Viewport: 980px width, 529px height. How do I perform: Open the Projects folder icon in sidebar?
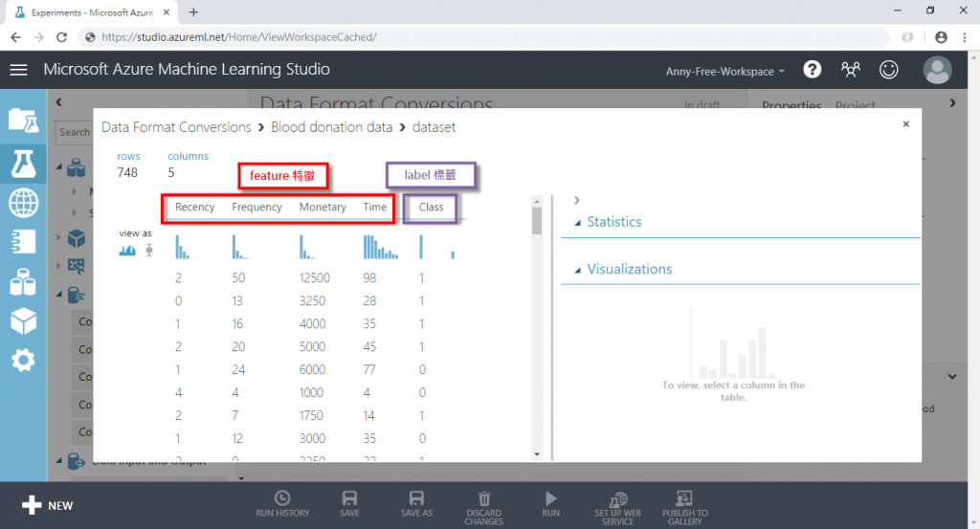[23, 120]
